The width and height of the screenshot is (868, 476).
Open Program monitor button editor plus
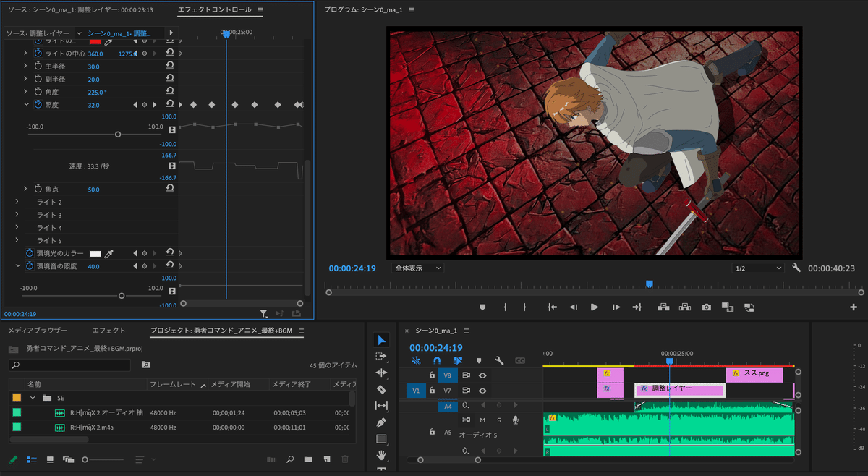click(854, 307)
